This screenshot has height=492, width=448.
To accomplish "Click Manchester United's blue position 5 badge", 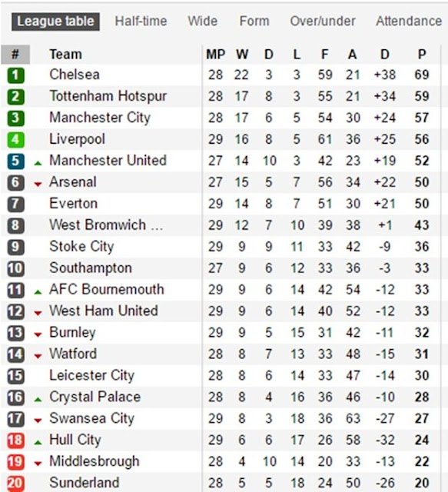I will click(15, 161).
